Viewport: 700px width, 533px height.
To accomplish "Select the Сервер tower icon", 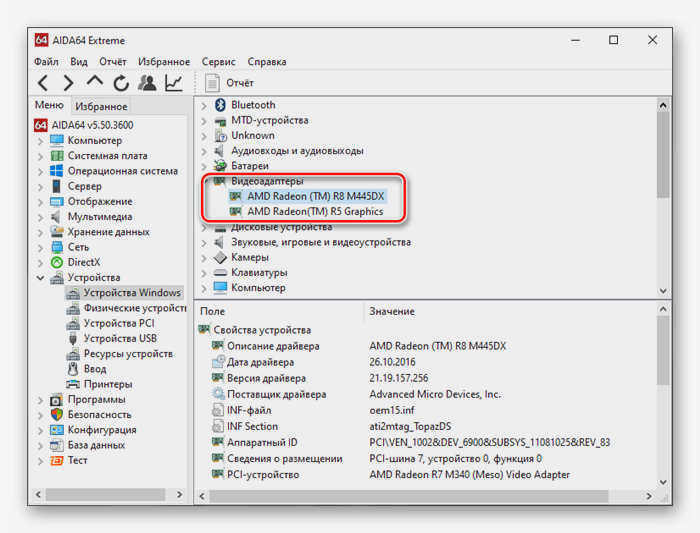I will point(57,186).
